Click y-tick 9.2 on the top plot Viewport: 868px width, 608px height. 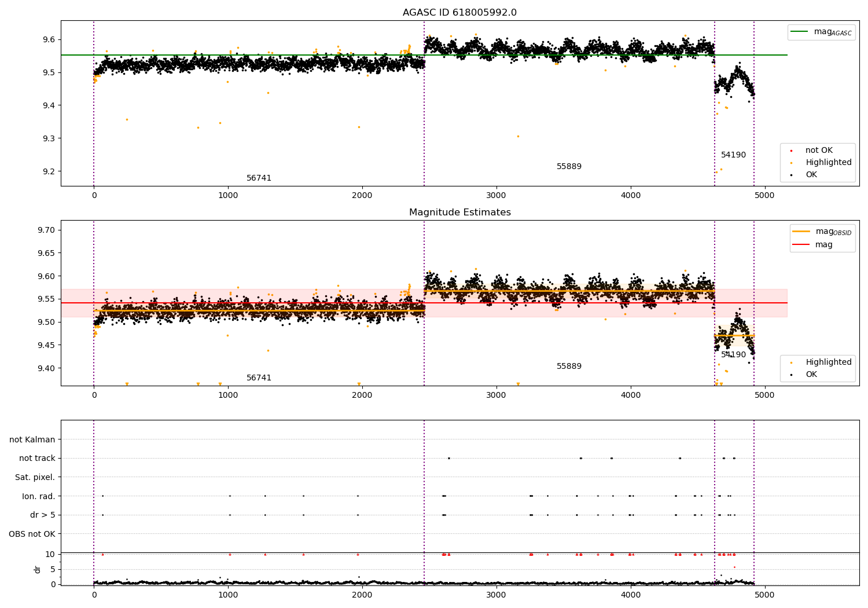48,171
